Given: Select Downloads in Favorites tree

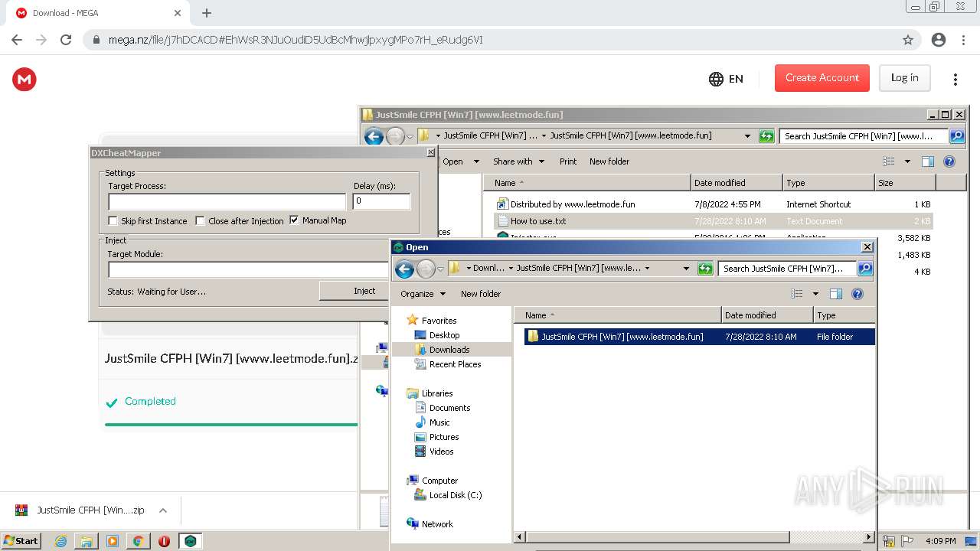Looking at the screenshot, I should coord(449,350).
